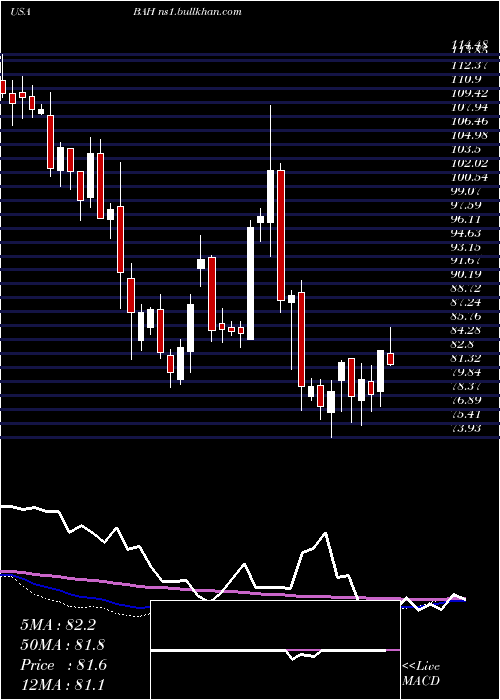Select the 84.28 price axis label
500x700 pixels.
[x=468, y=330]
